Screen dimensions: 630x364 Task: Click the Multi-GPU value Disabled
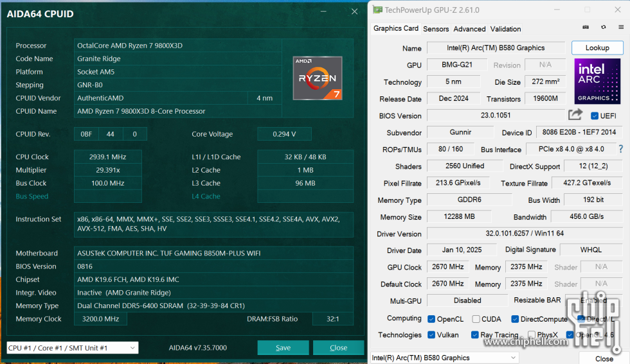[x=467, y=300]
